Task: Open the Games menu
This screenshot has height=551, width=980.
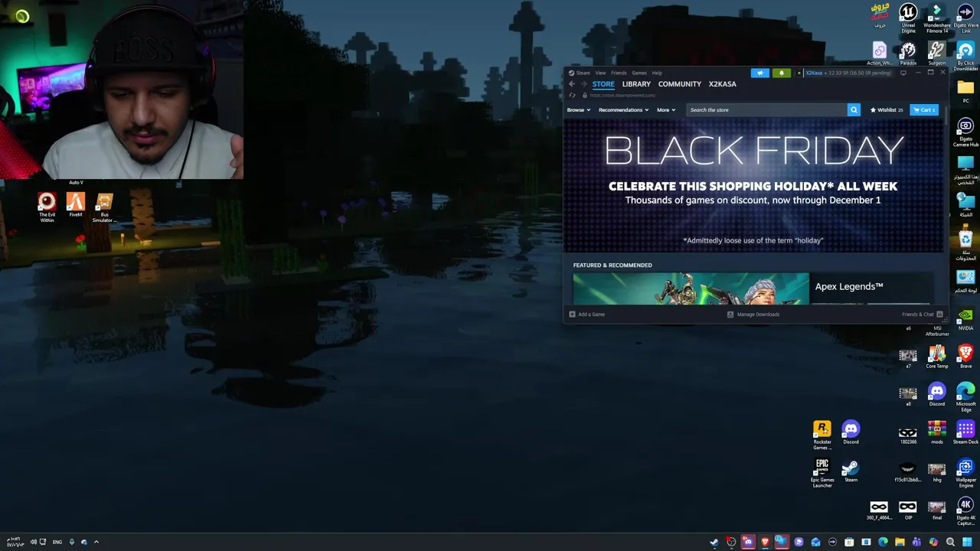Action: 639,73
